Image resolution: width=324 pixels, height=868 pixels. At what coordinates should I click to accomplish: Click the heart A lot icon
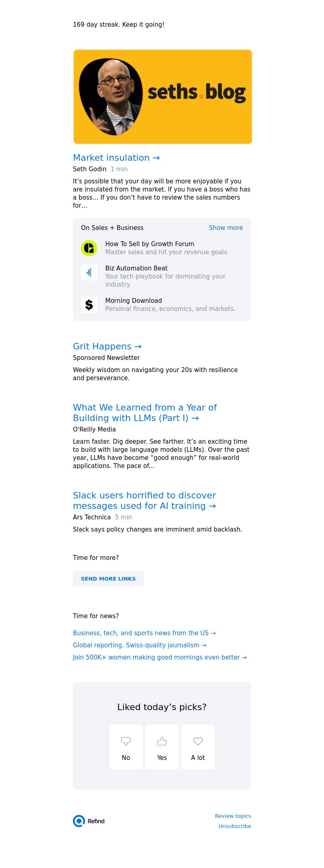[198, 741]
